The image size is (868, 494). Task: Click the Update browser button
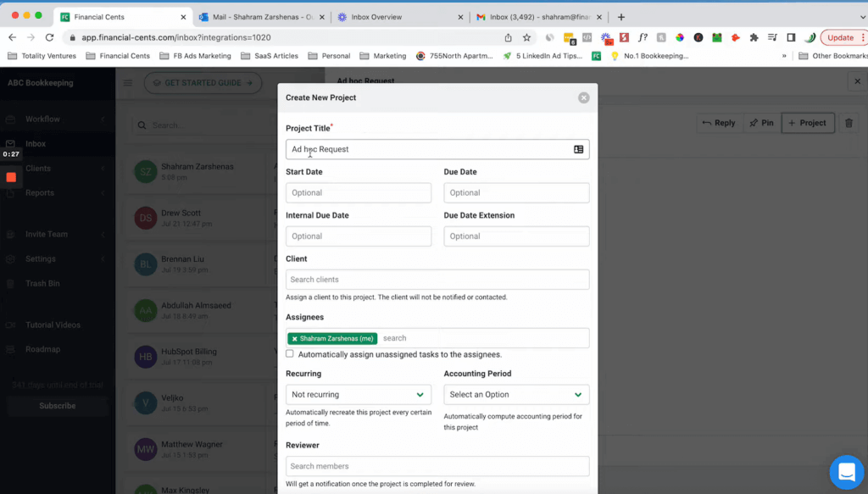(840, 37)
